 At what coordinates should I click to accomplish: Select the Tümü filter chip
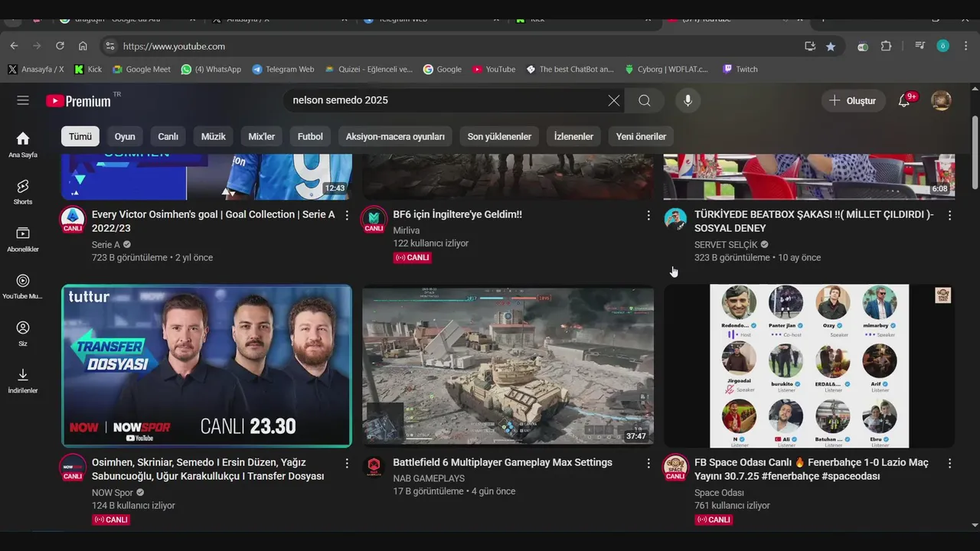pyautogui.click(x=80, y=136)
